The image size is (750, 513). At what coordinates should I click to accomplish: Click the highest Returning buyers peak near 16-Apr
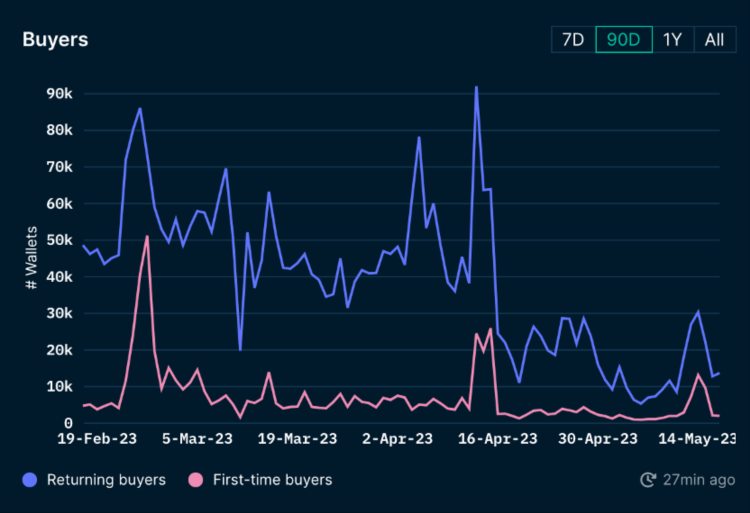[476, 88]
